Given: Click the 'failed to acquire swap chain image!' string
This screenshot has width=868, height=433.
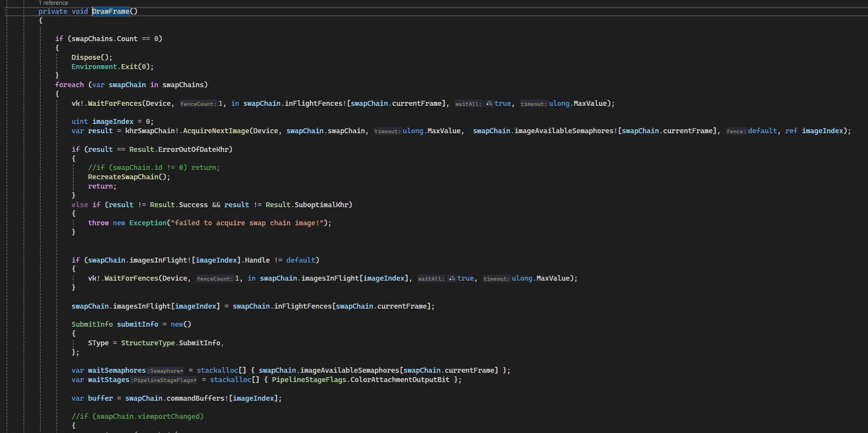Looking at the screenshot, I should coord(247,223).
